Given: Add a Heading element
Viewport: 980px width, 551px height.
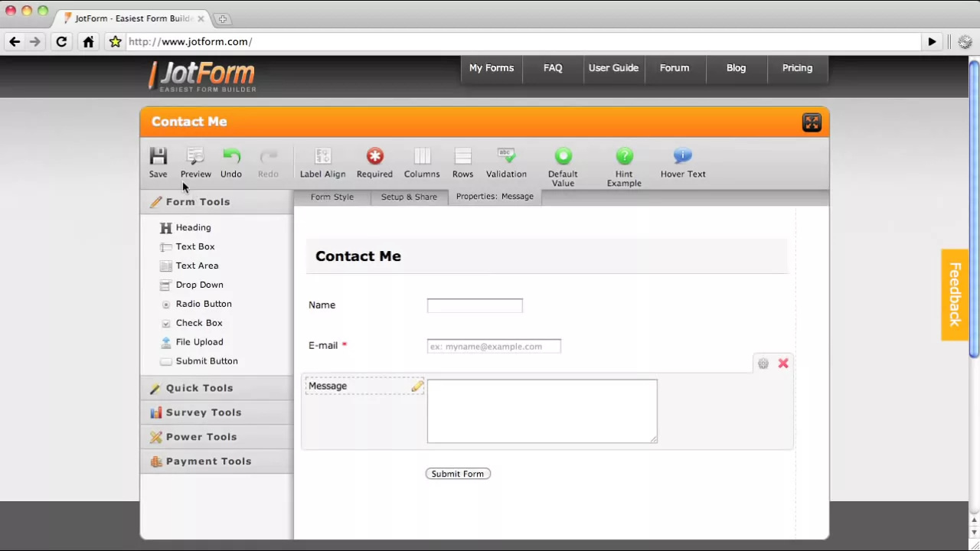Looking at the screenshot, I should [x=185, y=227].
